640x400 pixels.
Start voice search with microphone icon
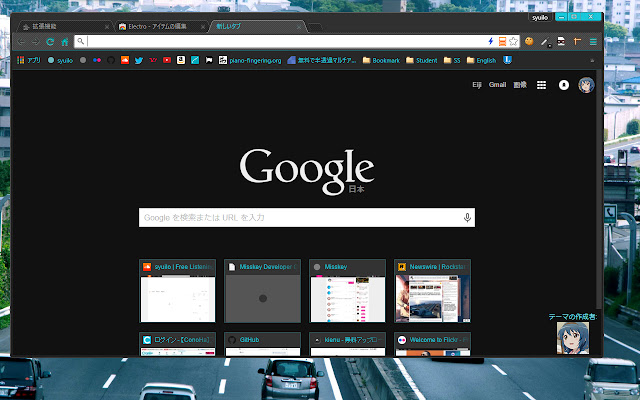point(467,218)
